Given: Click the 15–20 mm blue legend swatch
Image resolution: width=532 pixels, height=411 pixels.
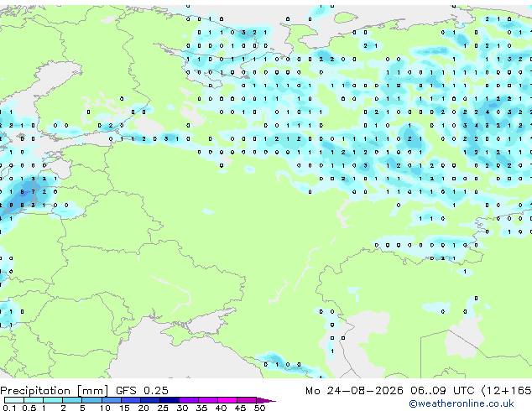Looking at the screenshot, I should click(130, 400).
